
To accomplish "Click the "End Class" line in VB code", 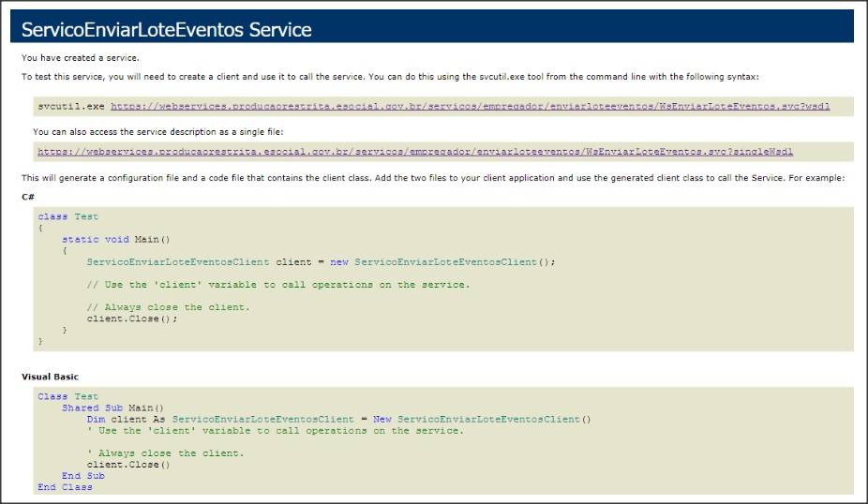I will (65, 487).
